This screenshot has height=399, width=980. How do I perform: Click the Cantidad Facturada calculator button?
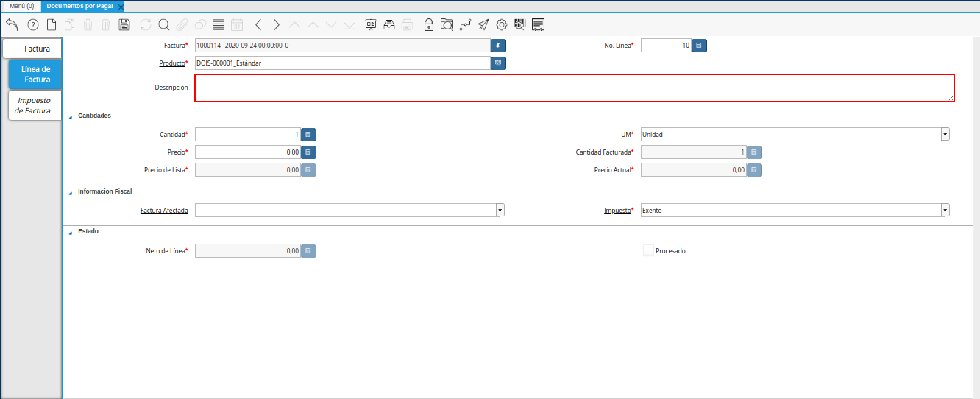[754, 152]
